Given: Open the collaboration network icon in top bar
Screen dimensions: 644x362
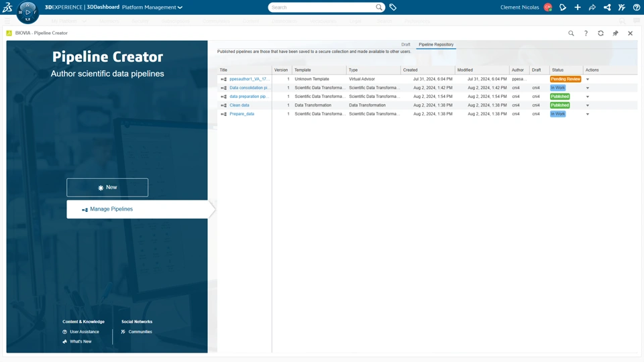Looking at the screenshot, I should [x=607, y=7].
